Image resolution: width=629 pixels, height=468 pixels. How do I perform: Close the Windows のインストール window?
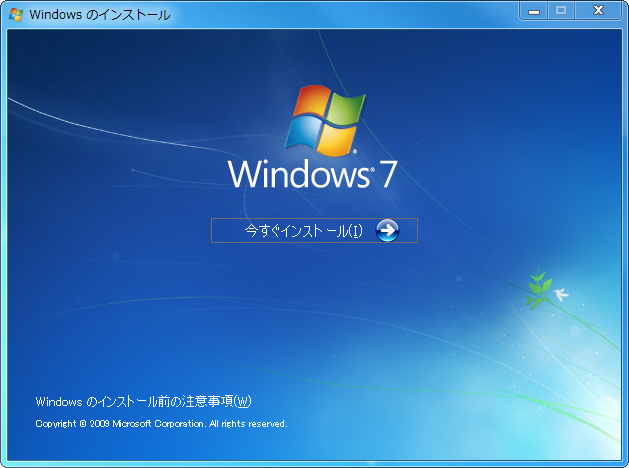click(598, 11)
